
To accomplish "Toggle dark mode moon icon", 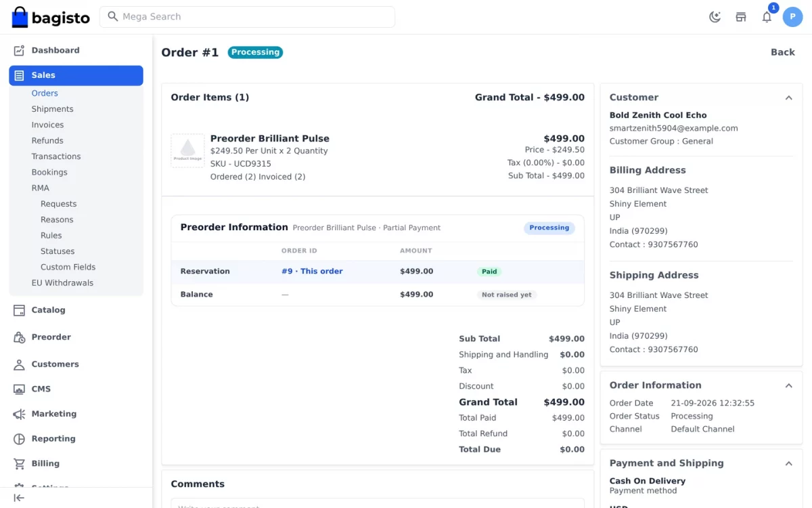I will 715,17.
